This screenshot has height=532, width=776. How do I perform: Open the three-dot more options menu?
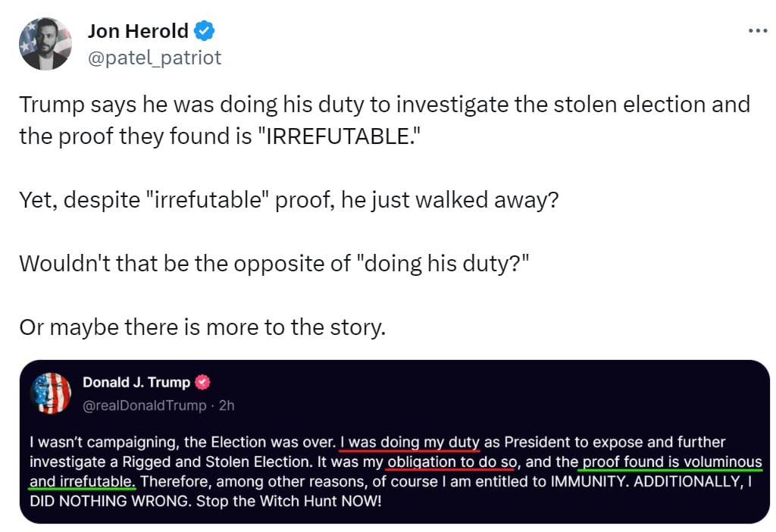point(758,31)
